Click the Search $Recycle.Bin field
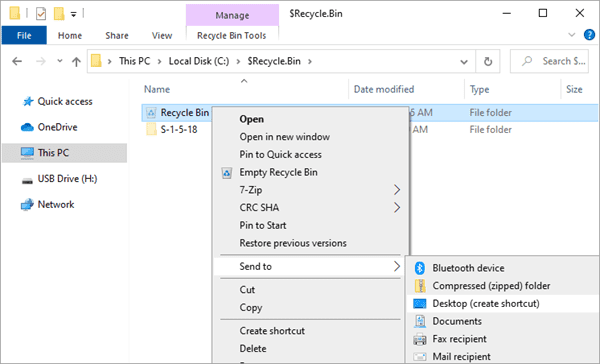Image resolution: width=600 pixels, height=364 pixels. point(549,61)
